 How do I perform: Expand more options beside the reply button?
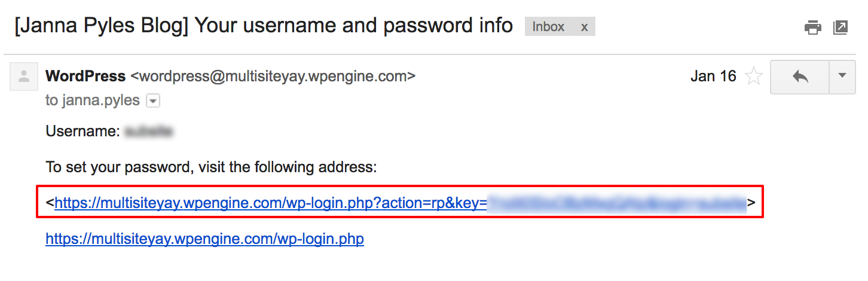pyautogui.click(x=842, y=77)
